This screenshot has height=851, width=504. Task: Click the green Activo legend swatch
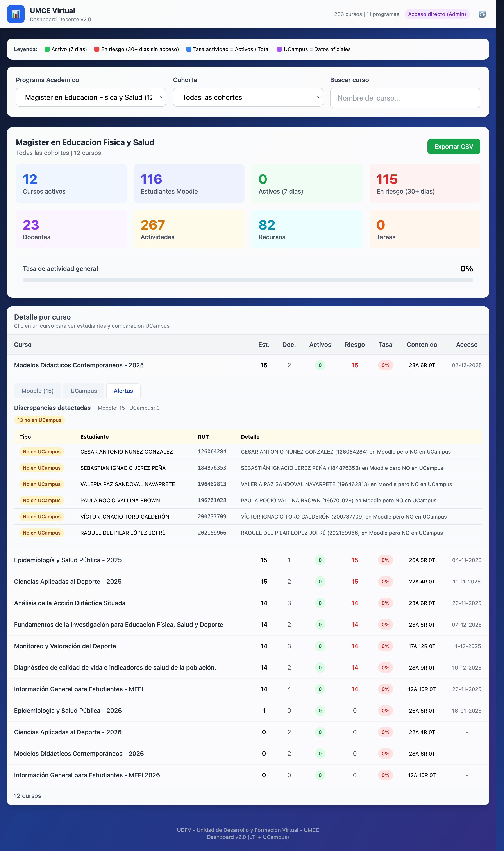tap(47, 49)
